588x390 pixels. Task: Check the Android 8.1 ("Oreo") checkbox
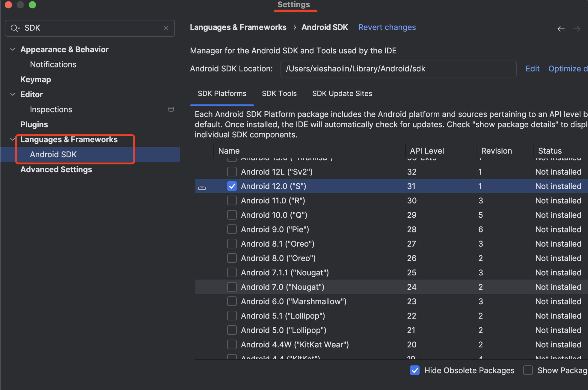pyautogui.click(x=232, y=244)
